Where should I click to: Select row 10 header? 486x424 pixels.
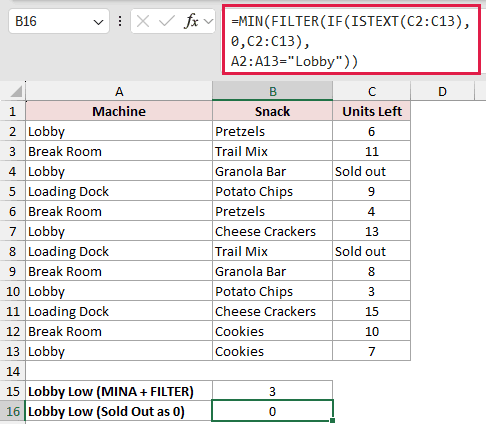pyautogui.click(x=13, y=291)
